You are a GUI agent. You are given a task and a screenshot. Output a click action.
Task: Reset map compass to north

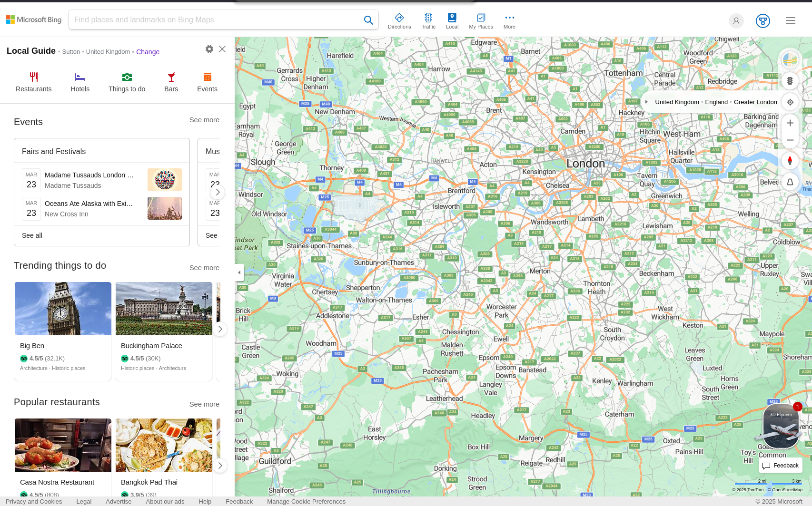790,160
